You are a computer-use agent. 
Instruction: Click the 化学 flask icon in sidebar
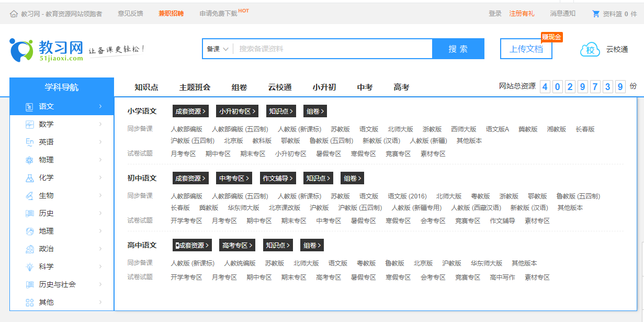[x=29, y=177]
